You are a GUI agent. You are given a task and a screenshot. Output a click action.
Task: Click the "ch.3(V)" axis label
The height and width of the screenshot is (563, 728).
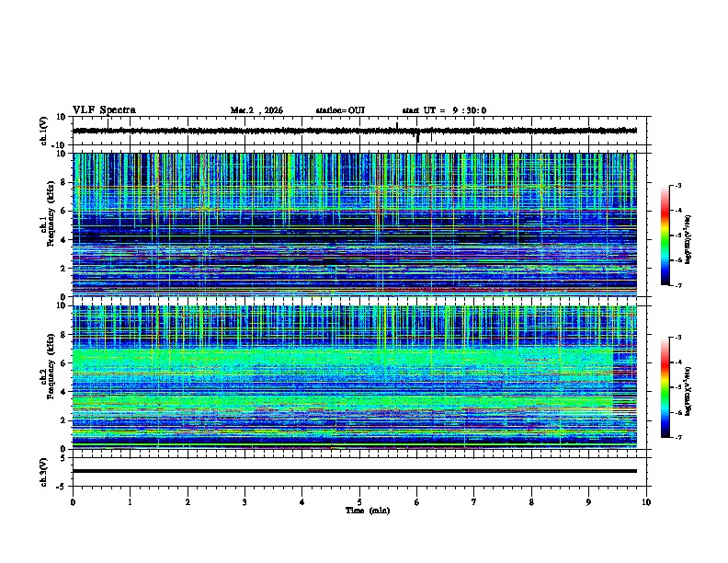coord(43,472)
